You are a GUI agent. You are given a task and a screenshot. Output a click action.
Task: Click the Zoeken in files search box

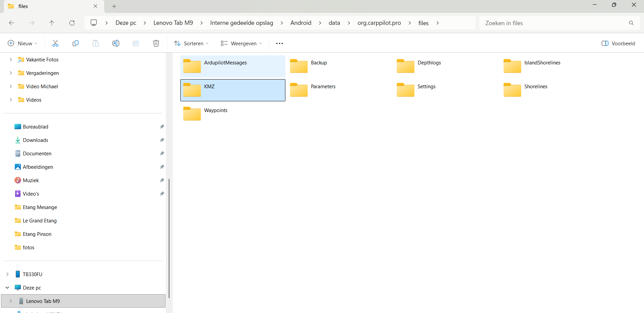[x=554, y=23]
